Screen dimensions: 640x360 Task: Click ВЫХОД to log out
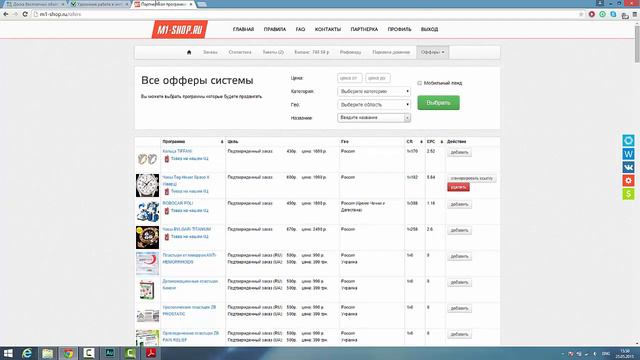click(x=429, y=29)
